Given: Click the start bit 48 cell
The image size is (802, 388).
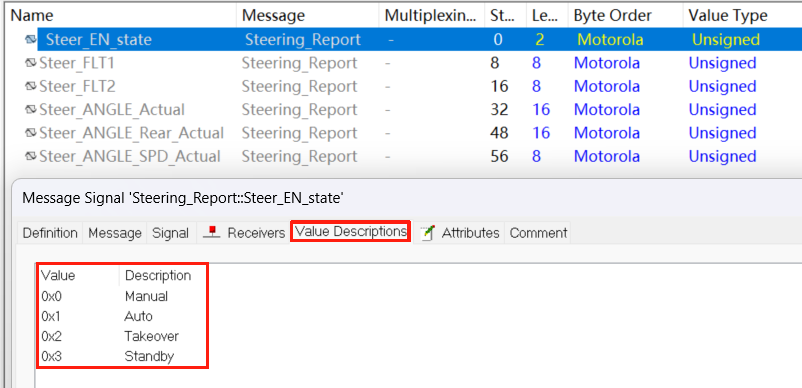Looking at the screenshot, I should (x=499, y=133).
